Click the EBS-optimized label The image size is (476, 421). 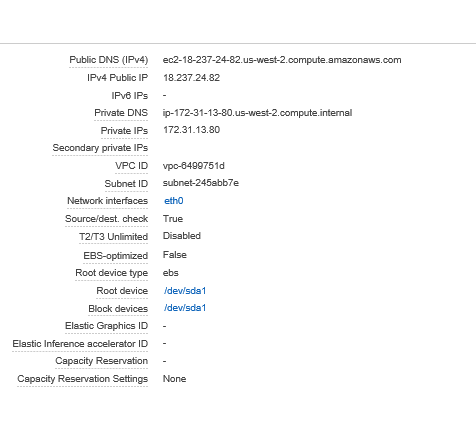point(116,256)
